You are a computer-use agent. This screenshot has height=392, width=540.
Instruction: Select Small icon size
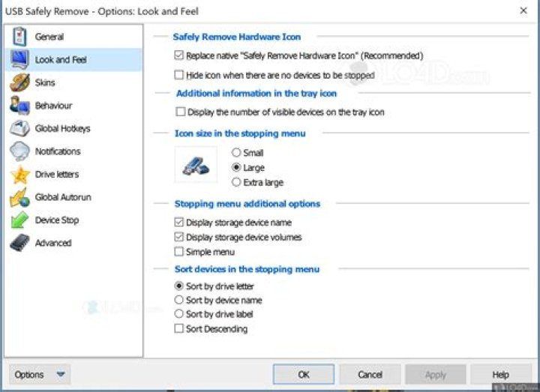pyautogui.click(x=236, y=152)
